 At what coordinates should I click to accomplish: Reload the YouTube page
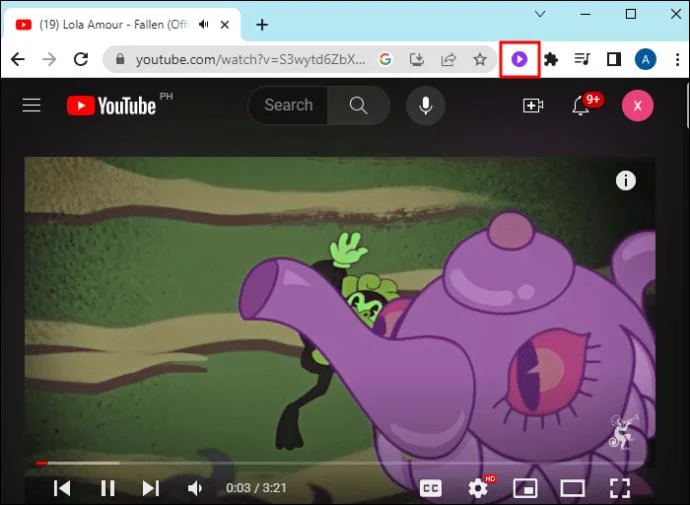click(81, 59)
